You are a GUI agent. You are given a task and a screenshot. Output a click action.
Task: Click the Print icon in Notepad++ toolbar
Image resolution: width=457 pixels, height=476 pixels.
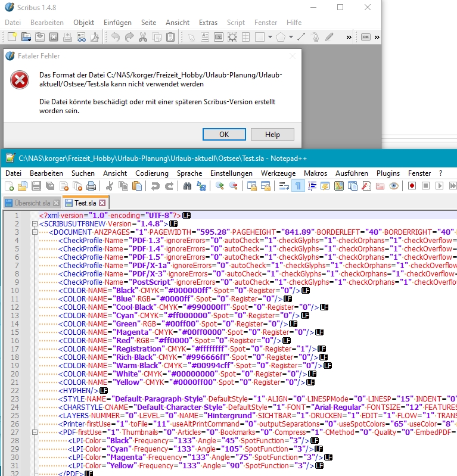(89, 186)
